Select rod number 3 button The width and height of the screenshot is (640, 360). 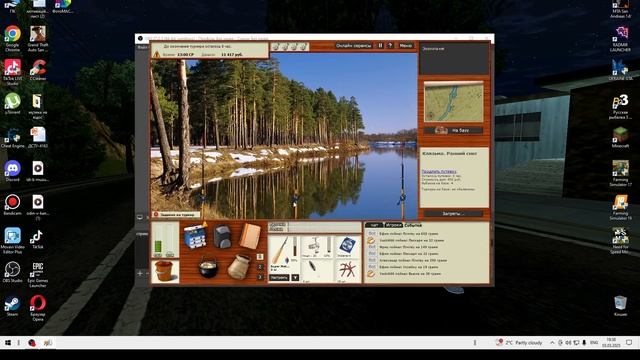260,277
